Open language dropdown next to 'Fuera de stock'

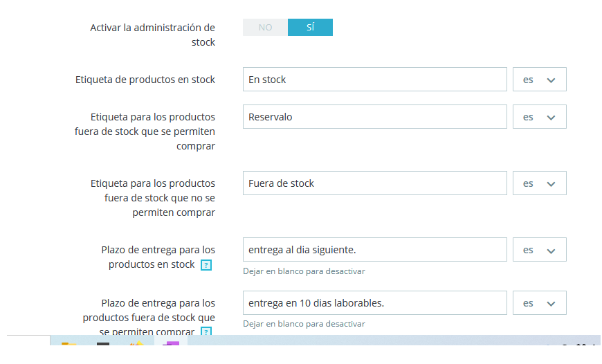(x=539, y=183)
